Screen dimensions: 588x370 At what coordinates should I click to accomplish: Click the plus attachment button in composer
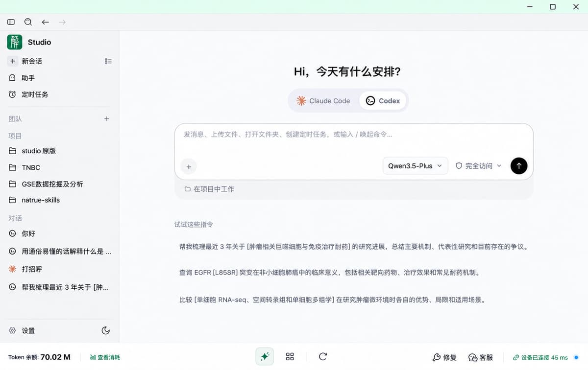tap(189, 166)
